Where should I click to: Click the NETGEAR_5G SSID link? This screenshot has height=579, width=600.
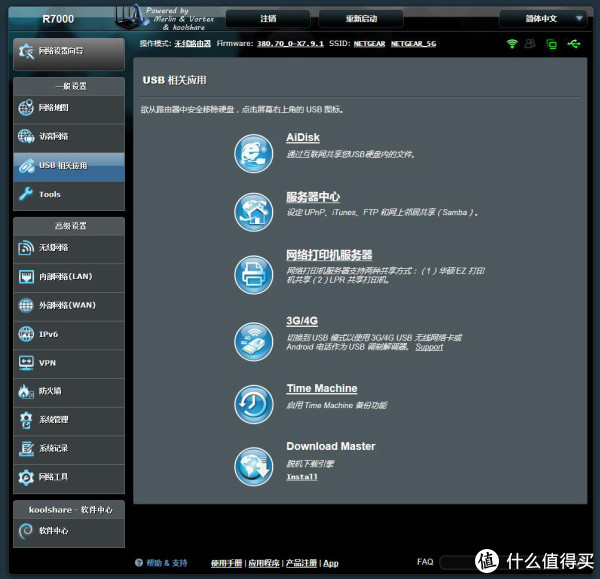[413, 44]
